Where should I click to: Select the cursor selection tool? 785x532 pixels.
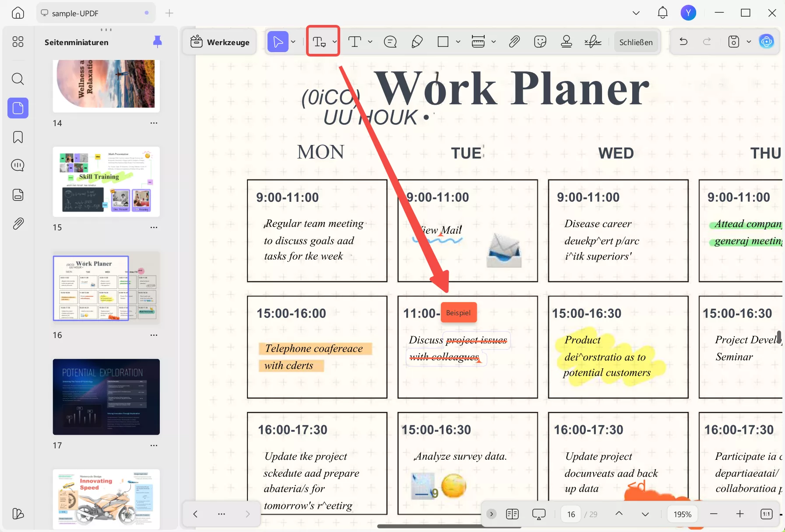(x=278, y=42)
